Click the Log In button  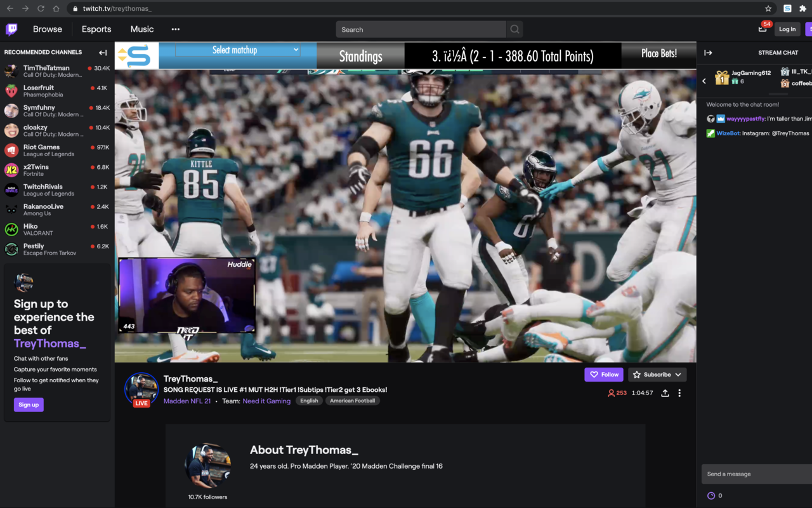click(x=787, y=29)
